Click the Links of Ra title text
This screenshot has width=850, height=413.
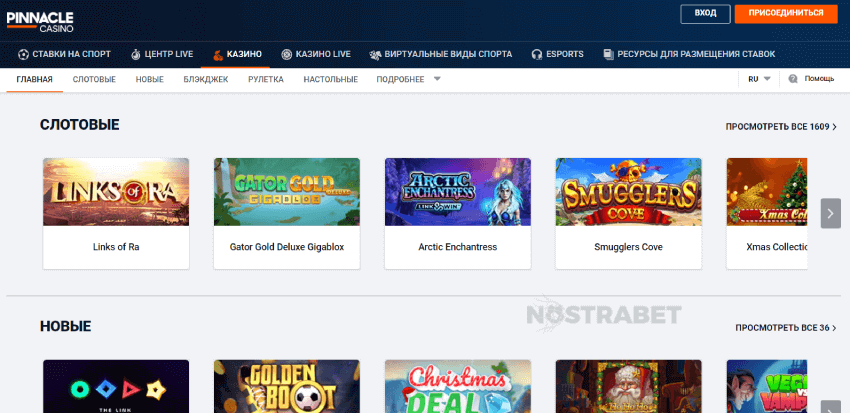[116, 247]
